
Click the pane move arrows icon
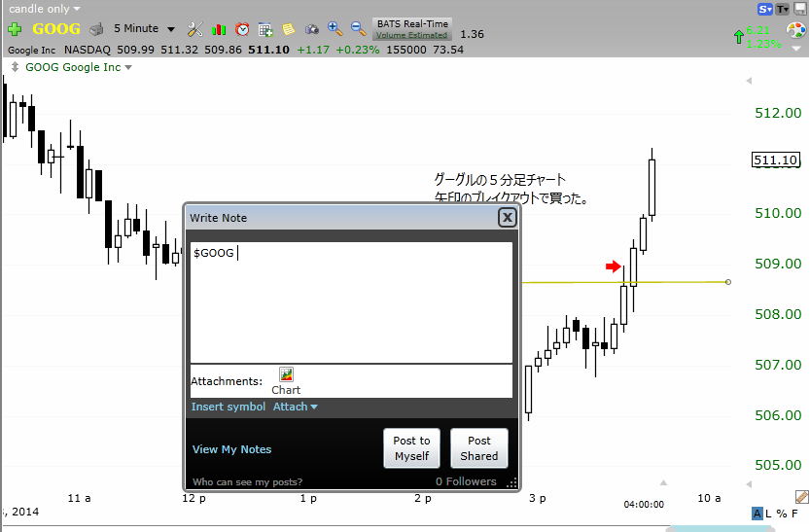(x=15, y=67)
